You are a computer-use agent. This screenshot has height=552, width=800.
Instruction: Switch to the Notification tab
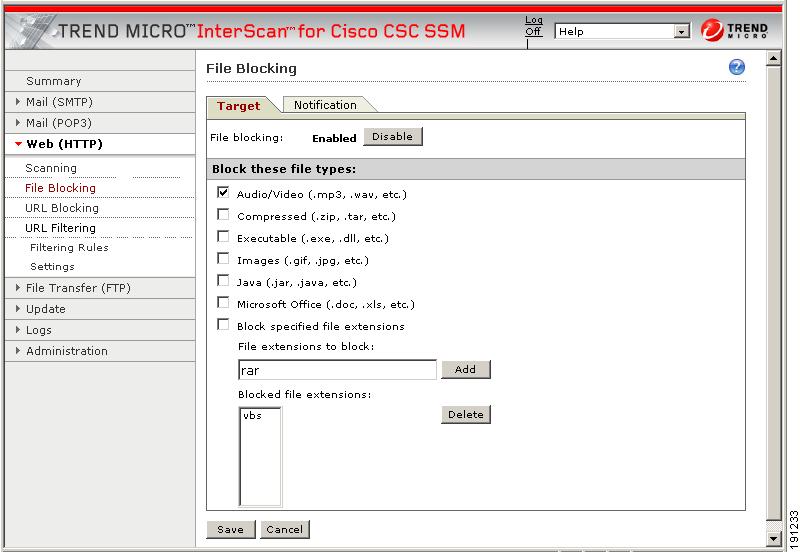(325, 105)
